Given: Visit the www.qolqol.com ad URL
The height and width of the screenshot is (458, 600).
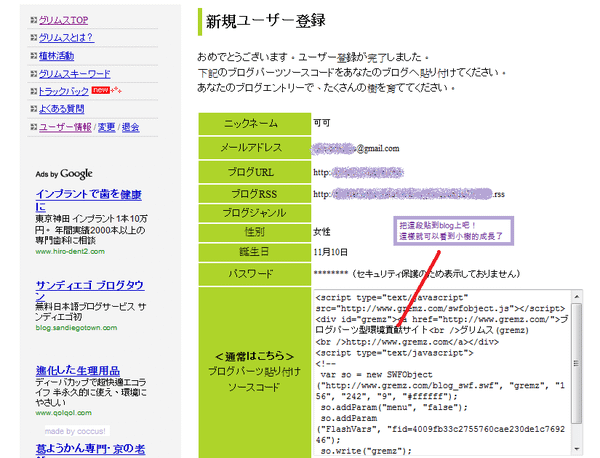Looking at the screenshot, I should click(64, 412).
